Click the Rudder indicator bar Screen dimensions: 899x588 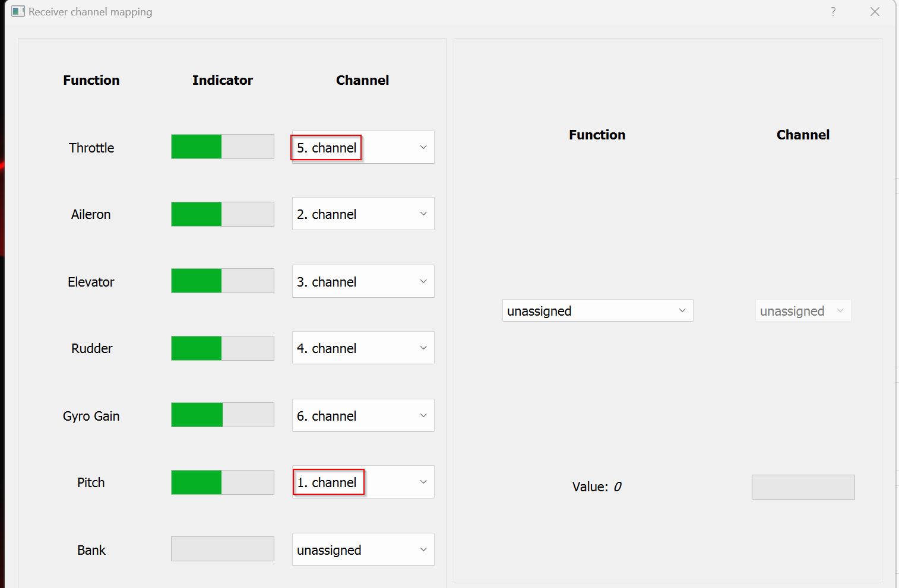click(x=223, y=348)
